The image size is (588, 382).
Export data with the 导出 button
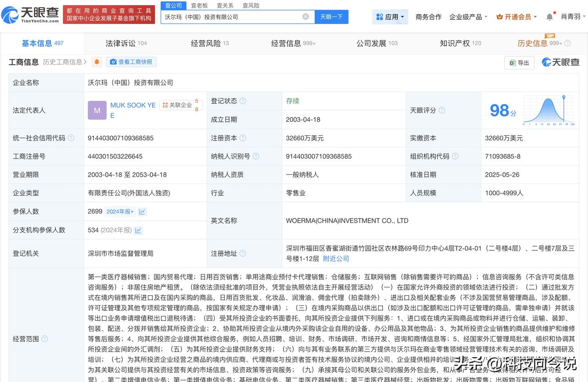pyautogui.click(x=519, y=63)
